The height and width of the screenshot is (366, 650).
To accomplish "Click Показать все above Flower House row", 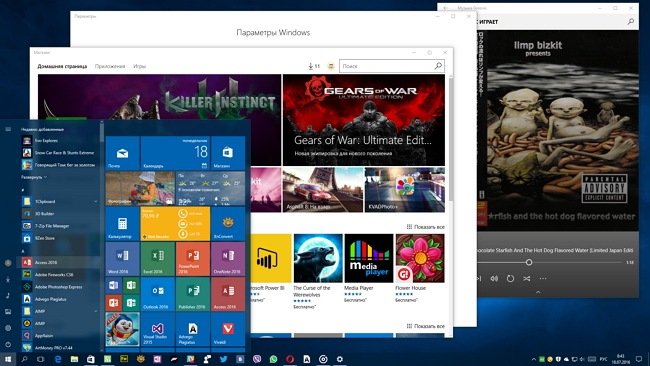I will point(426,227).
